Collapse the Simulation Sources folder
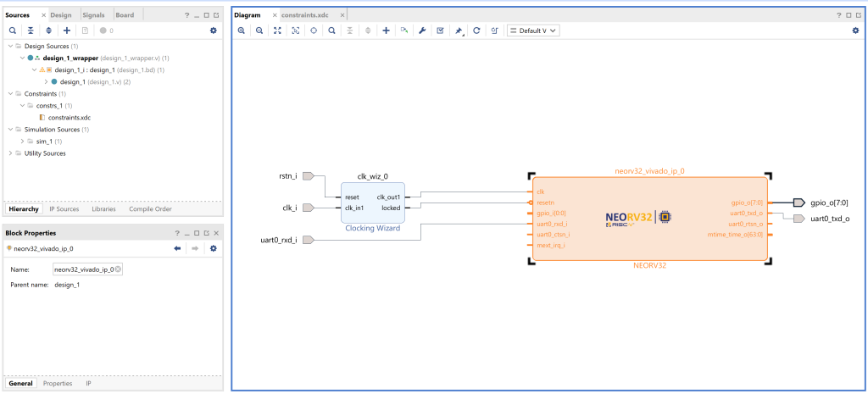 [x=10, y=130]
